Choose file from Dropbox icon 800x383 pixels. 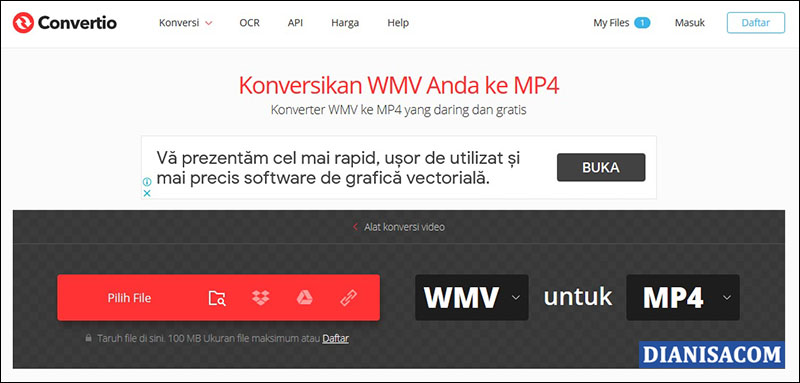tap(261, 298)
